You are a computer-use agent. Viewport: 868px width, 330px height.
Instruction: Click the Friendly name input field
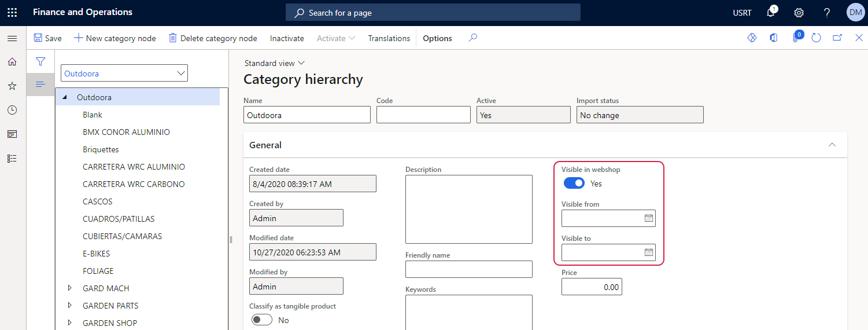(468, 269)
